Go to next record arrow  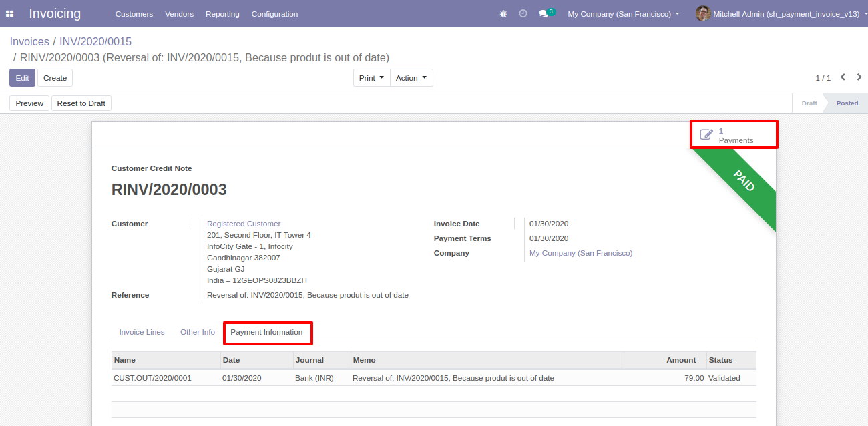(859, 77)
